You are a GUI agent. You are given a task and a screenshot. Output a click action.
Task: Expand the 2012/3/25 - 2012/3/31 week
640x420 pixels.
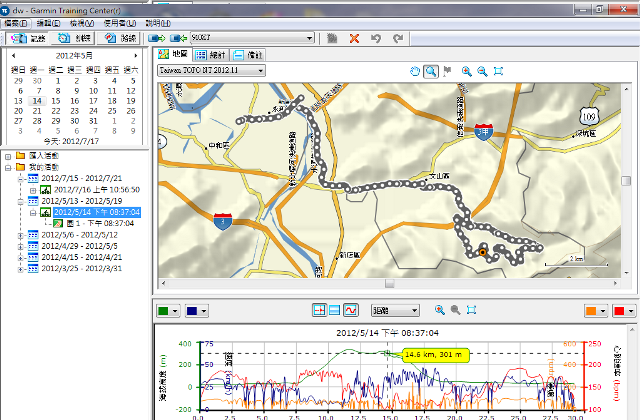20,269
